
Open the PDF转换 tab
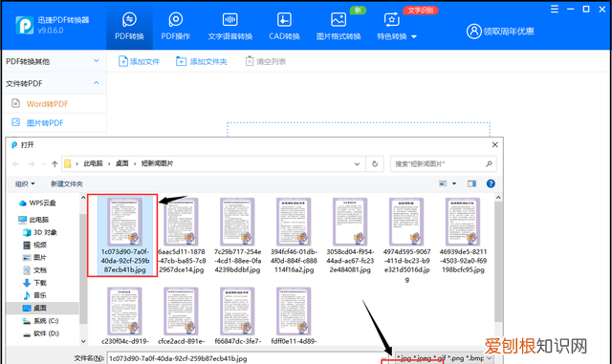(x=129, y=27)
